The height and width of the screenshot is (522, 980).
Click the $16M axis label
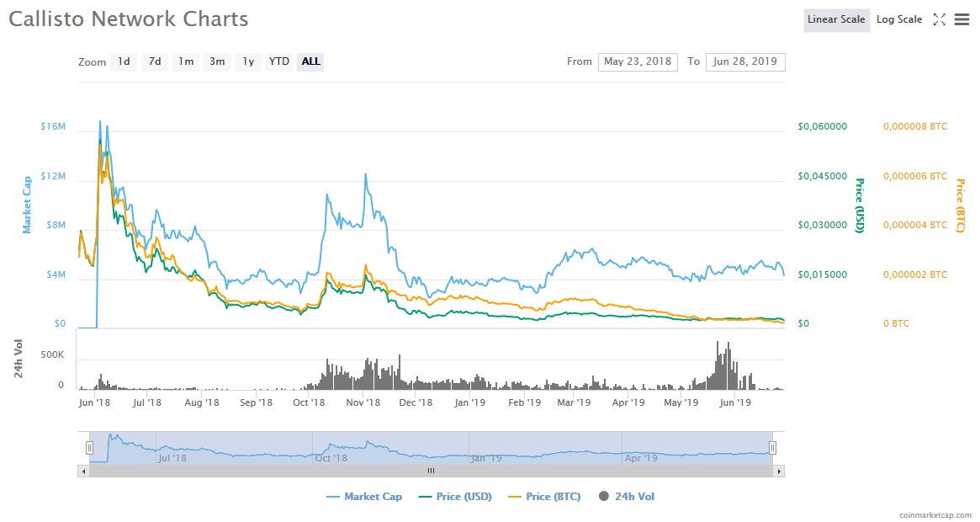[x=53, y=126]
